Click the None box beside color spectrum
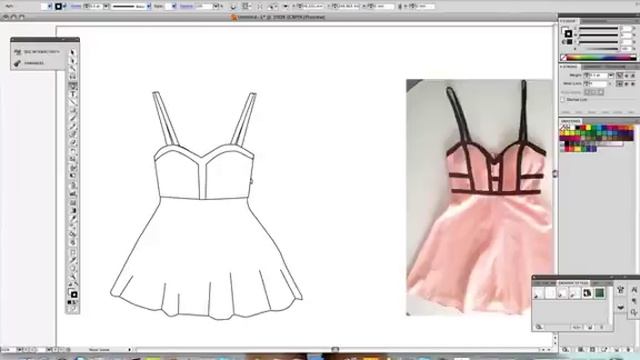640x360 pixels. 564,58
